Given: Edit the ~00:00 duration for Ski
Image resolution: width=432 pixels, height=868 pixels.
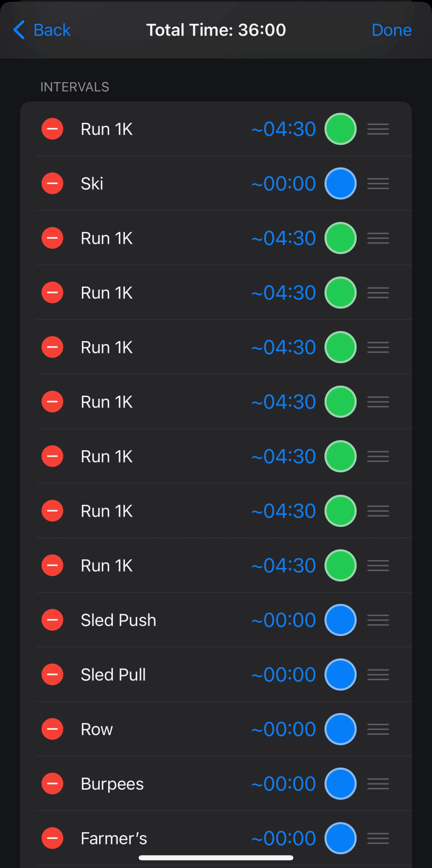Looking at the screenshot, I should pyautogui.click(x=284, y=183).
